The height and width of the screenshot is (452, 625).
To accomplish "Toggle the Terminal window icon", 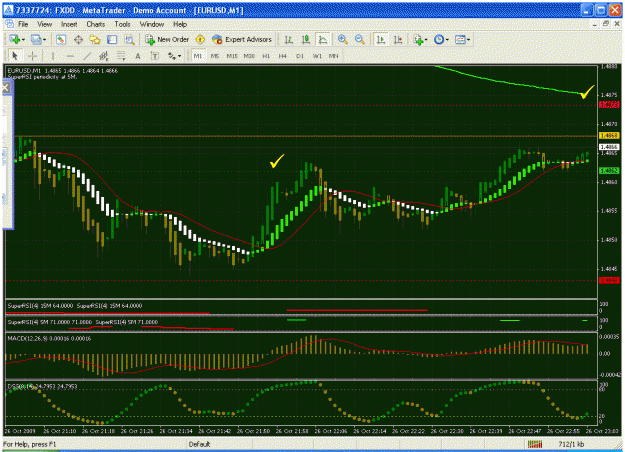I will coord(112,39).
